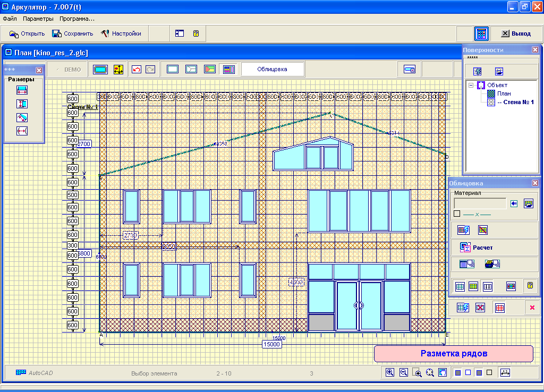Viewport: 544px width, 392px height.
Task: Zoom out with the minus magnifier icon
Action: (404, 372)
